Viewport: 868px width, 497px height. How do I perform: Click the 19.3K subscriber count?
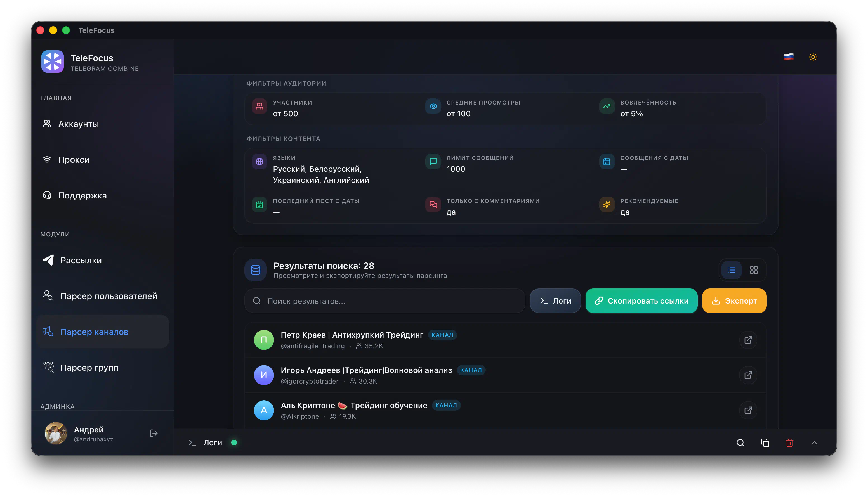point(347,416)
